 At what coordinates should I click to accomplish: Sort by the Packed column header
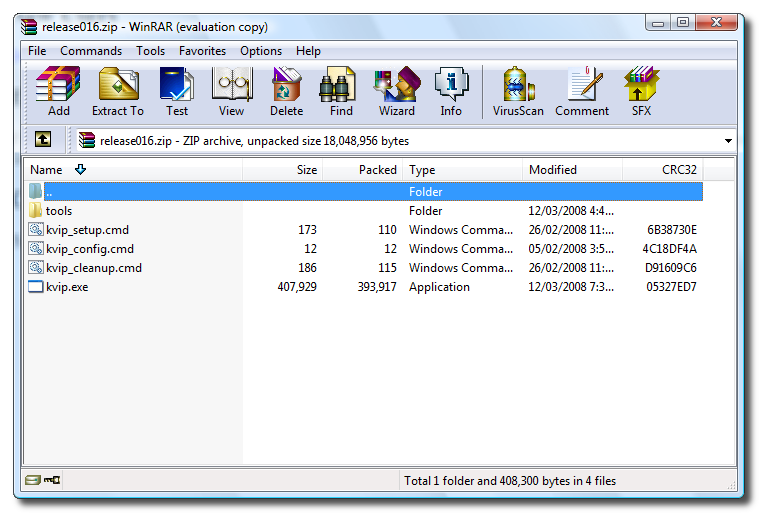363,170
